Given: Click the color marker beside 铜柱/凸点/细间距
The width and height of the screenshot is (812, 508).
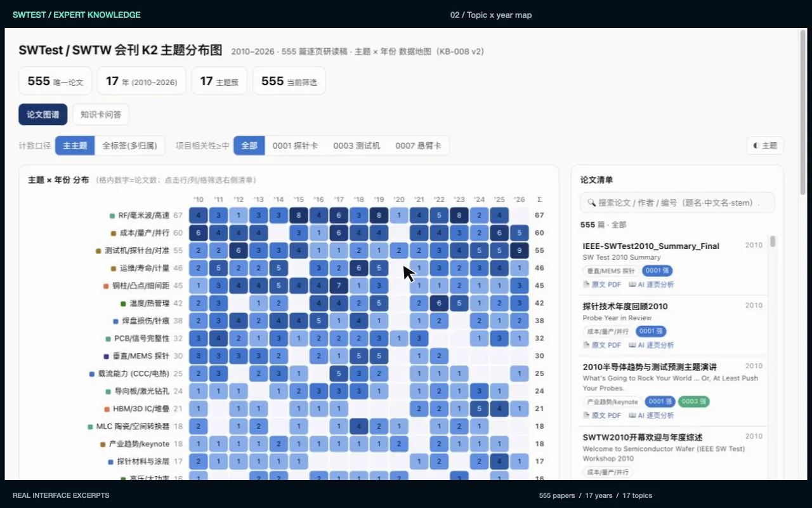Looking at the screenshot, I should click(x=106, y=286).
